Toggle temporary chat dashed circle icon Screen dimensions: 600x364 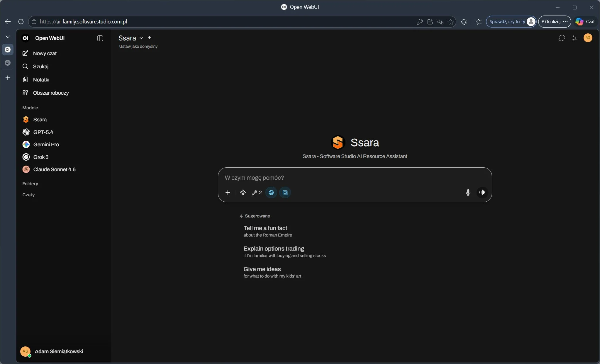click(x=562, y=38)
